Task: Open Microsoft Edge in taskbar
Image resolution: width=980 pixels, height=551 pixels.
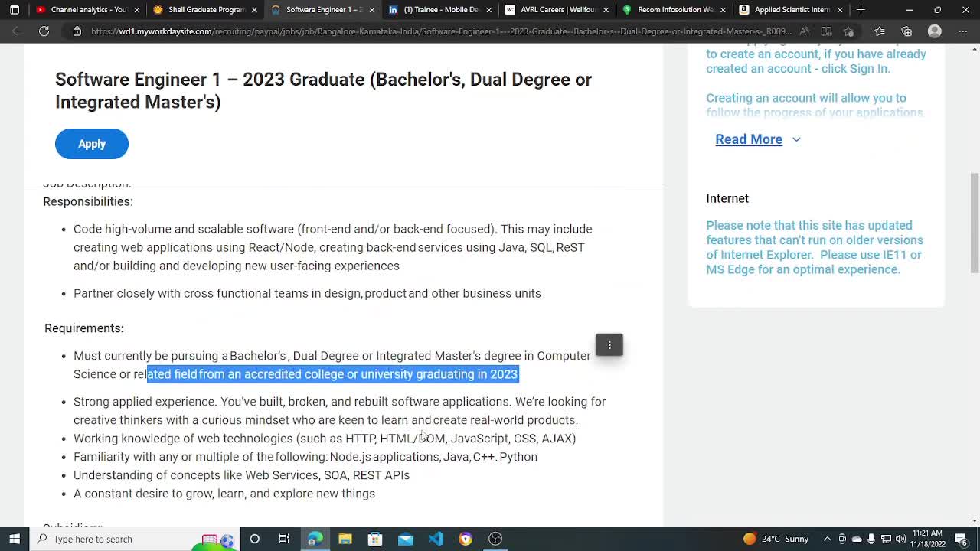Action: coord(315,539)
